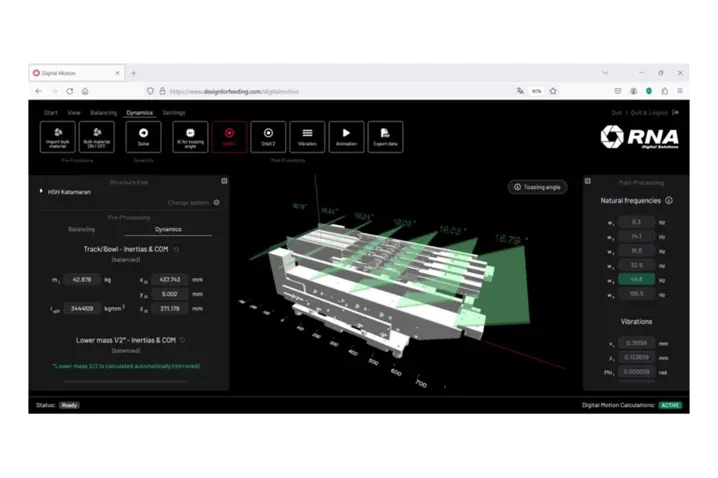Collapse the Post-Processing panel corner icon
Image resolution: width=718 pixels, height=478 pixels.
587,182
